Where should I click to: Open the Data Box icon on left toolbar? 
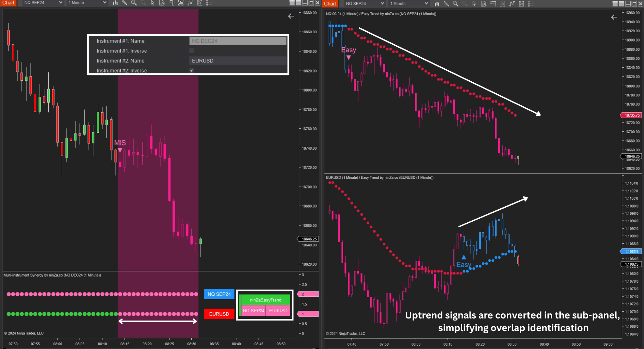162,3
